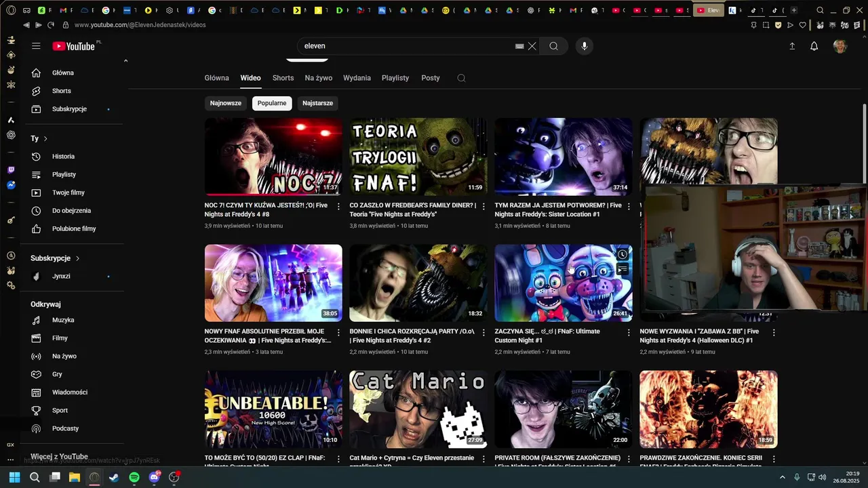868x488 pixels.
Task: Play the Cat Mario thumbnail
Action: pos(418,409)
